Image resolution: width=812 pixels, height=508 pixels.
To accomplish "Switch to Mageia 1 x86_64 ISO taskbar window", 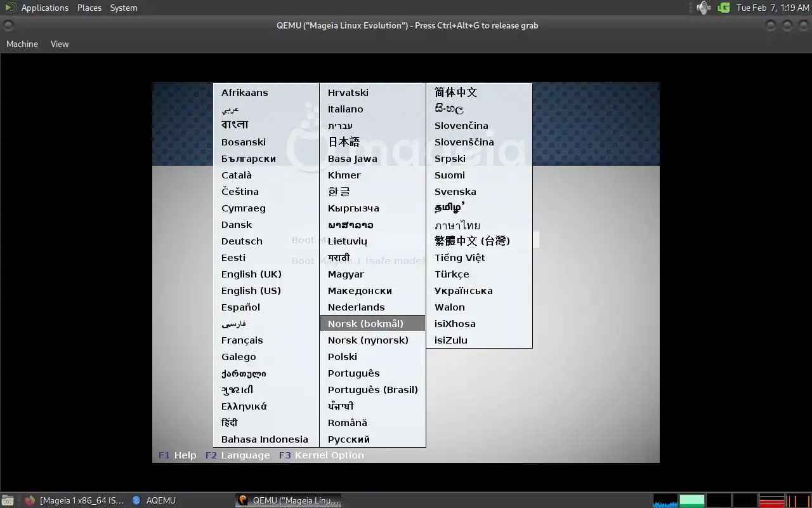I will (75, 500).
